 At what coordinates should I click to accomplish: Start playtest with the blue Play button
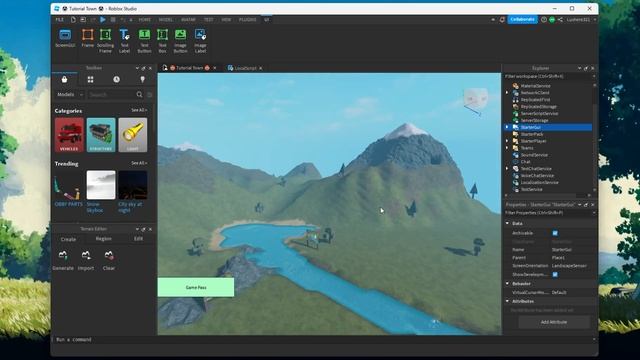pos(103,20)
